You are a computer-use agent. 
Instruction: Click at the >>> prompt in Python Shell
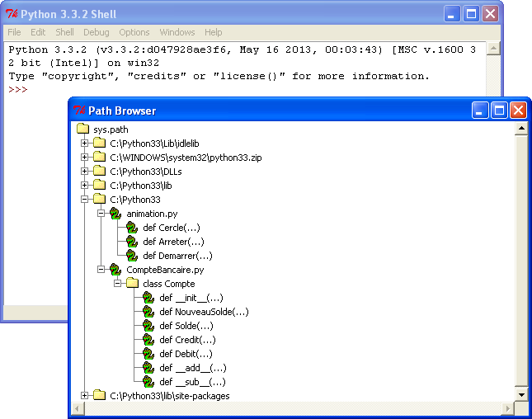18,90
